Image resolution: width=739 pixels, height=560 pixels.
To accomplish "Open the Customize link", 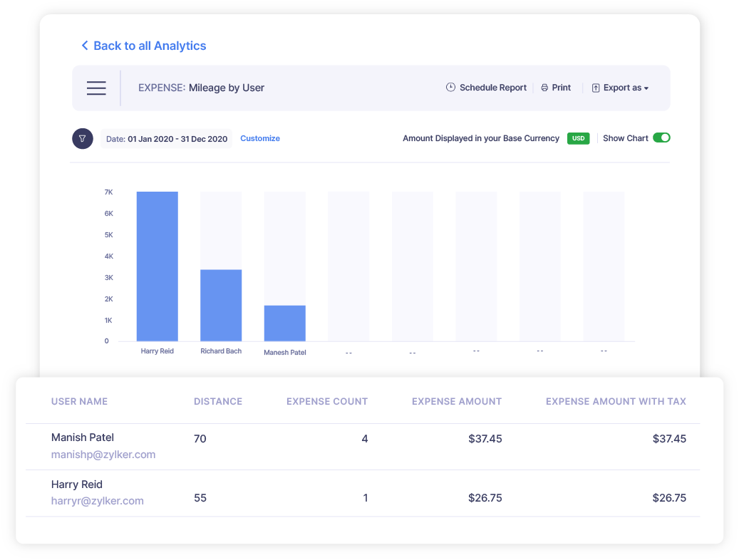I will pos(259,138).
